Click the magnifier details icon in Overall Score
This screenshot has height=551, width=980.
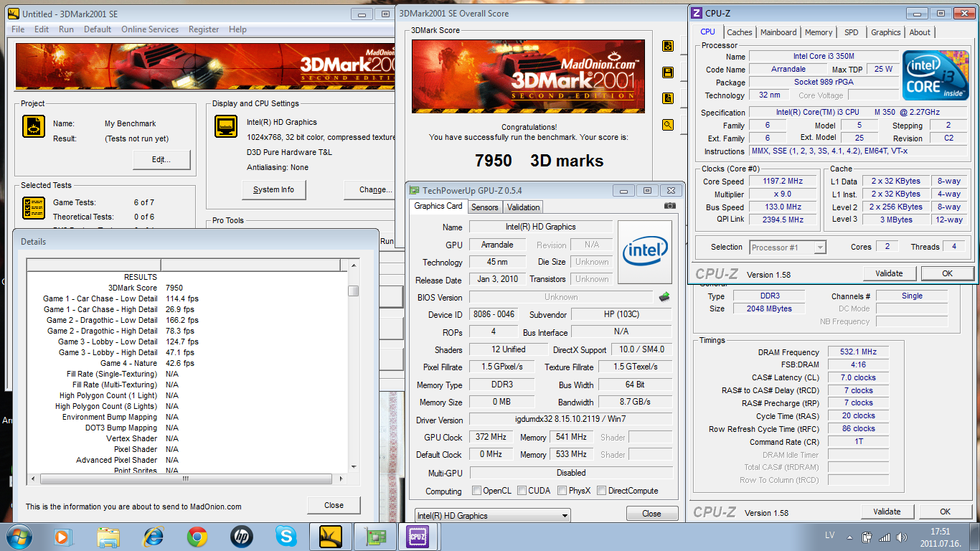[668, 125]
